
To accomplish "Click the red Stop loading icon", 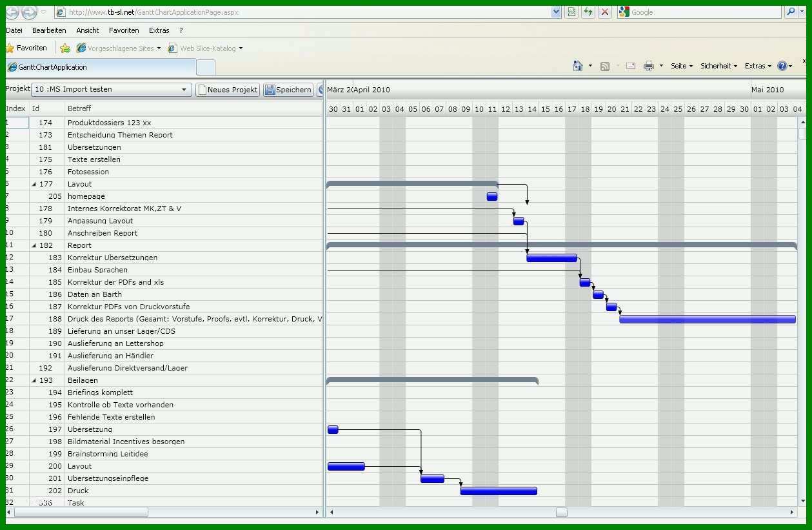I will [x=605, y=12].
